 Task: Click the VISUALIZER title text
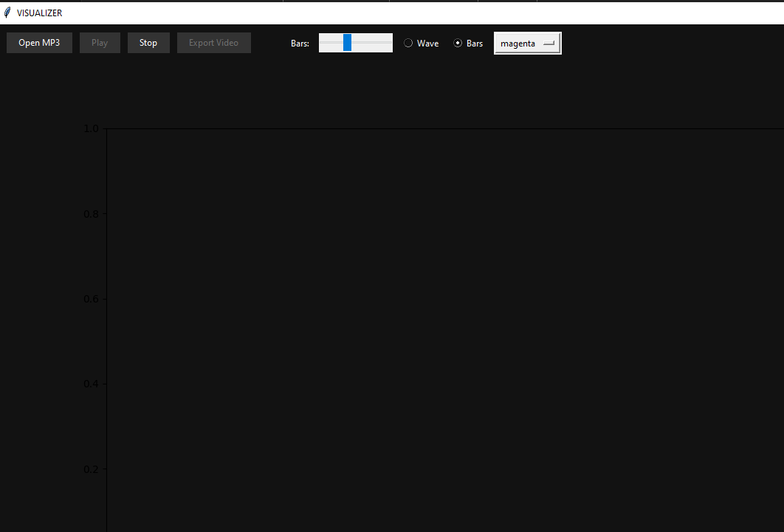coord(39,13)
